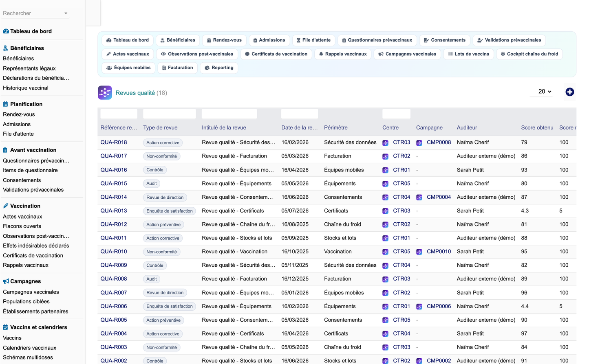
Task: Open the QUA-R013 review link
Action: coord(114,211)
